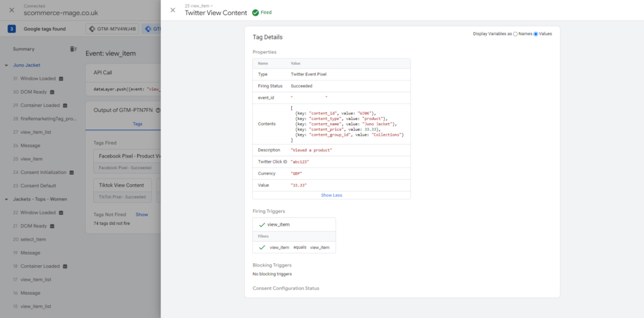Switch to the Tags tab
The width and height of the screenshot is (644, 318).
tap(139, 124)
